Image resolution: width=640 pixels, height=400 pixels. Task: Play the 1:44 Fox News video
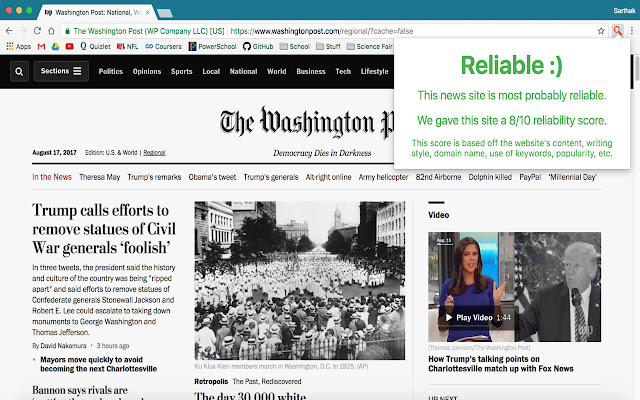click(x=478, y=318)
